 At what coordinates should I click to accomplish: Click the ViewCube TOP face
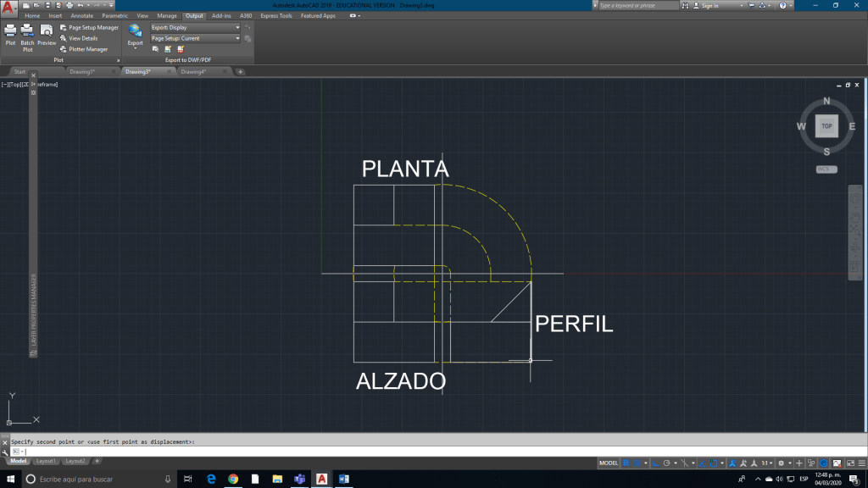click(826, 126)
